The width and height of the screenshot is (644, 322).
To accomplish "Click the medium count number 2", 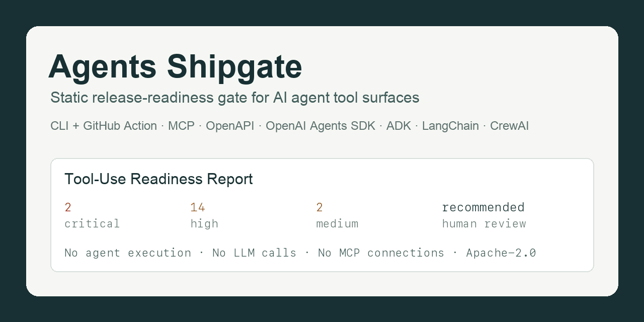I will tap(319, 207).
